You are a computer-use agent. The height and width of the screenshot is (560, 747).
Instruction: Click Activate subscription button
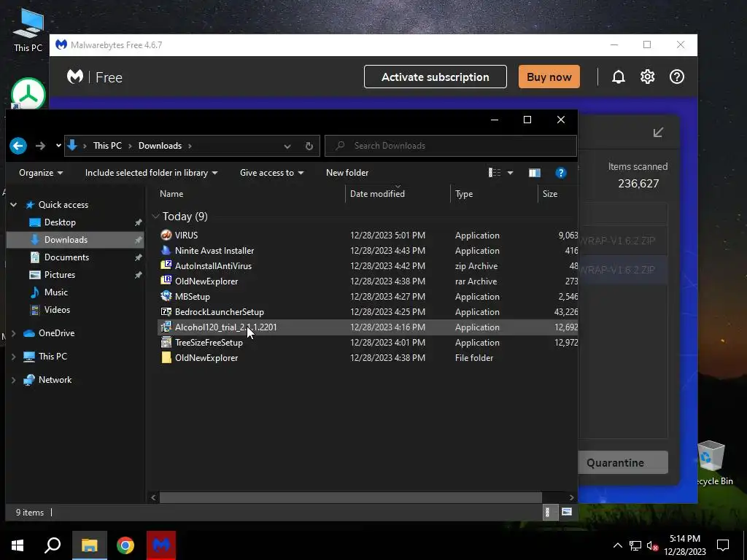436,77
